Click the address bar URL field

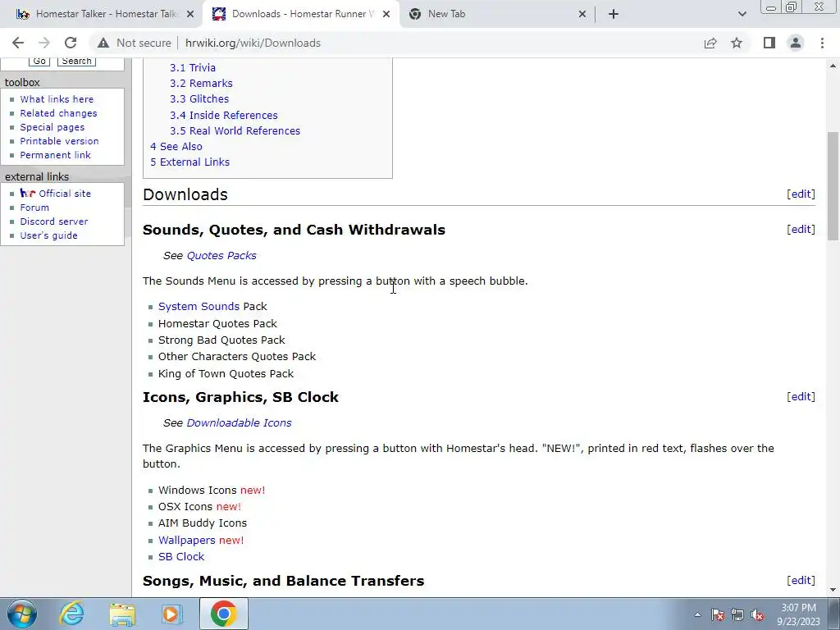point(253,43)
